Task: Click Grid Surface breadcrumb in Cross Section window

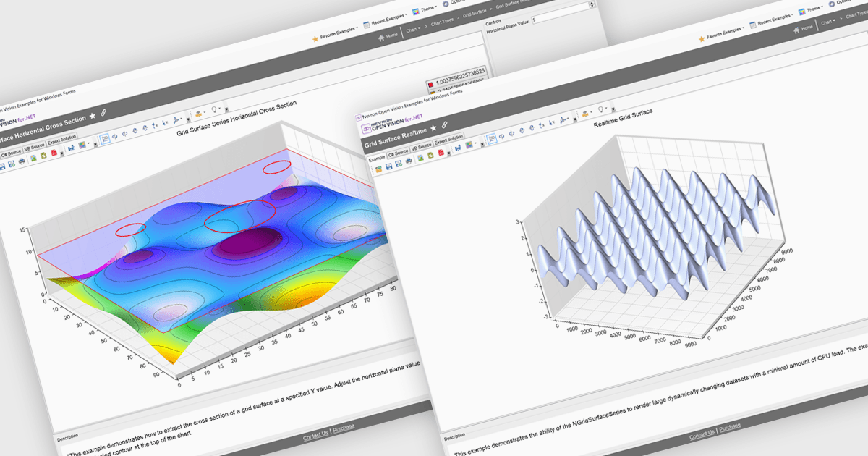Action: point(475,14)
